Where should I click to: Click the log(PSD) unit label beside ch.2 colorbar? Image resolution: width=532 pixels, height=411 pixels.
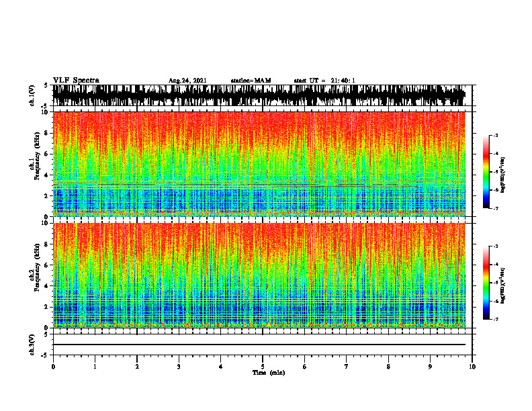point(503,286)
